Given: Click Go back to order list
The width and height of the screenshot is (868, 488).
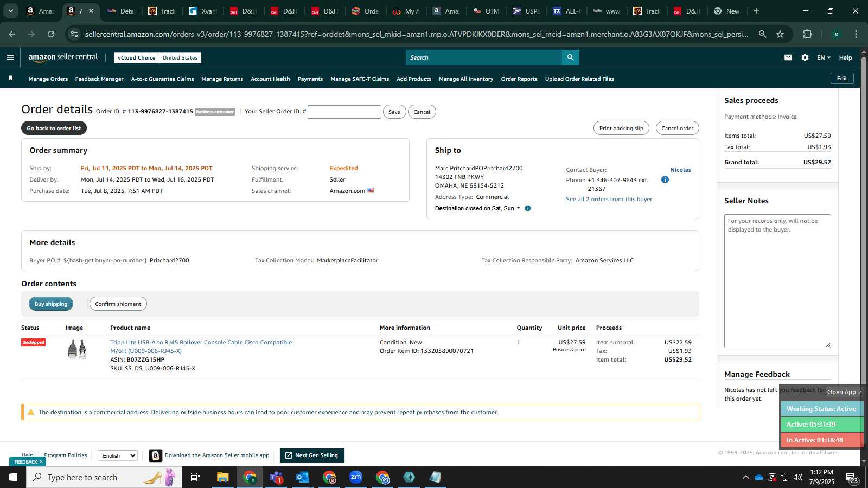Looking at the screenshot, I should (x=54, y=128).
